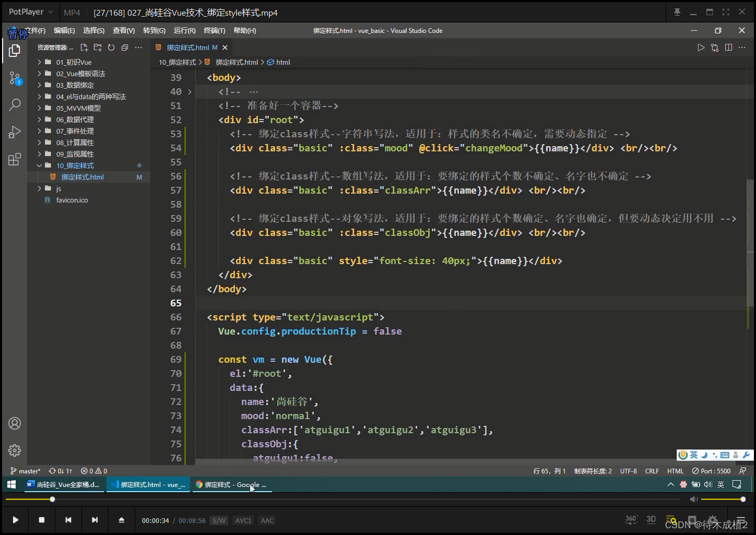Click the master branch in the status bar

click(x=26, y=471)
